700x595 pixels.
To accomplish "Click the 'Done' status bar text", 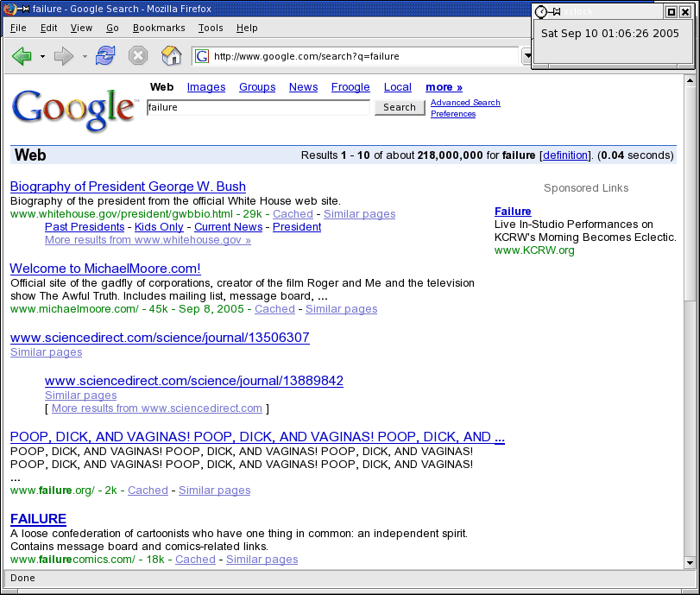I will (x=22, y=578).
